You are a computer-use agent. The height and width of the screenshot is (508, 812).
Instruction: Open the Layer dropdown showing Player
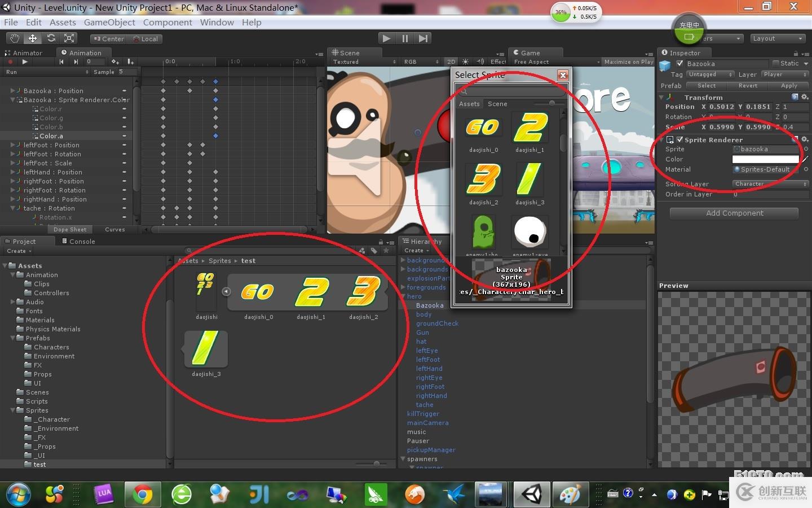785,75
